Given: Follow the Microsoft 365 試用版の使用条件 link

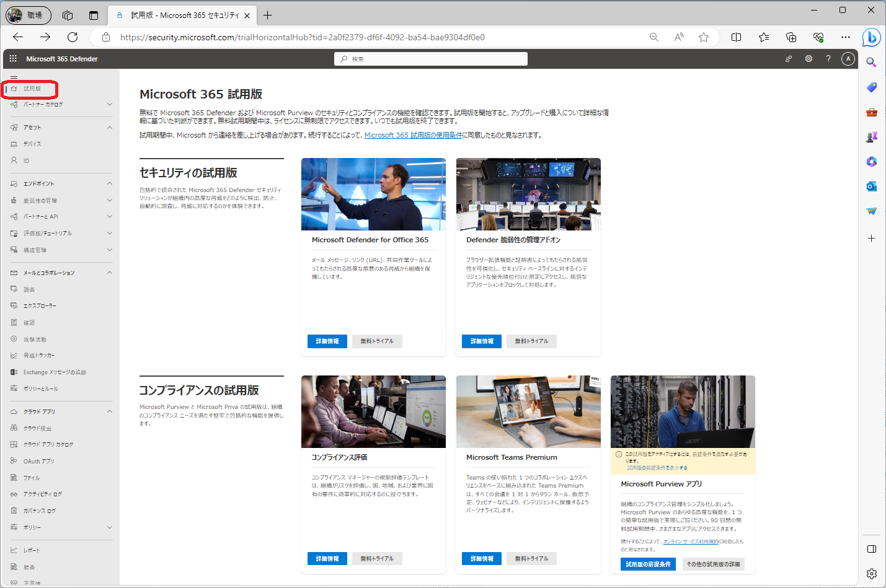Looking at the screenshot, I should (x=414, y=135).
